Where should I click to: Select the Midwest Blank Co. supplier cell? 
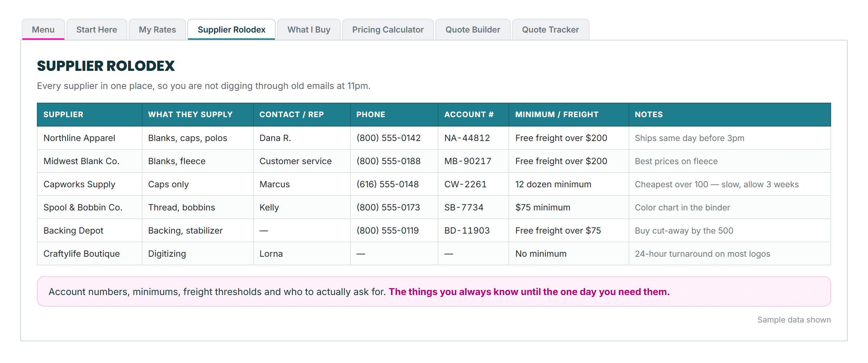(x=90, y=161)
